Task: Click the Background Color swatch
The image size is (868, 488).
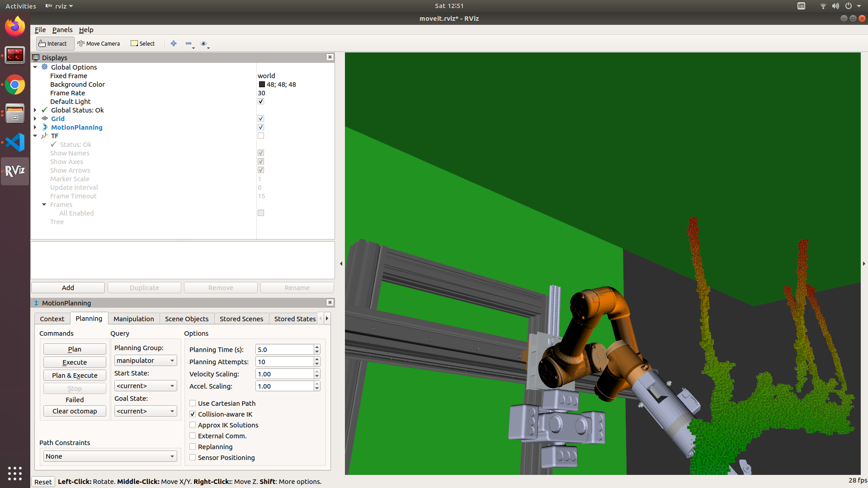Action: pos(262,84)
